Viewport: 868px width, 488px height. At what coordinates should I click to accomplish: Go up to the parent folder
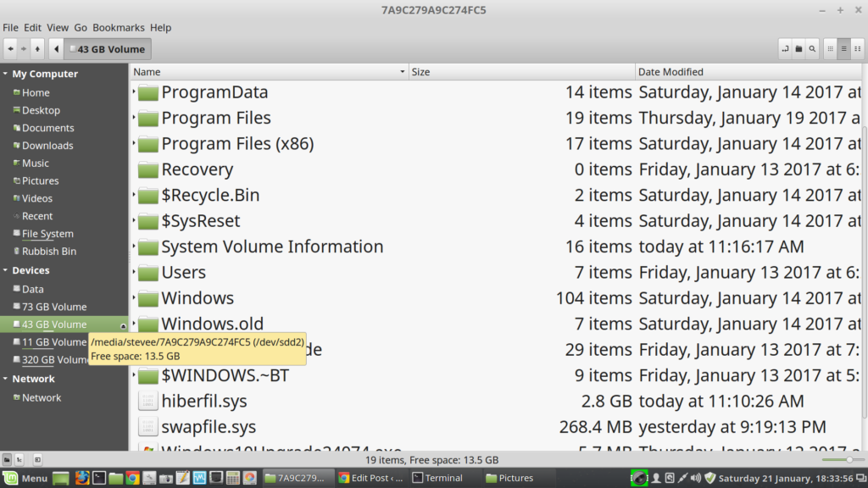point(37,49)
